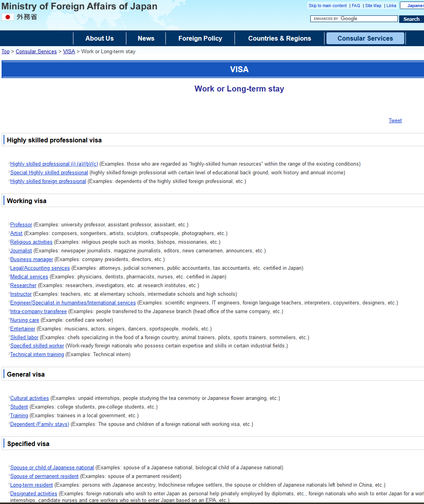Open the Researcher visa link
The image size is (424, 504).
23,286
